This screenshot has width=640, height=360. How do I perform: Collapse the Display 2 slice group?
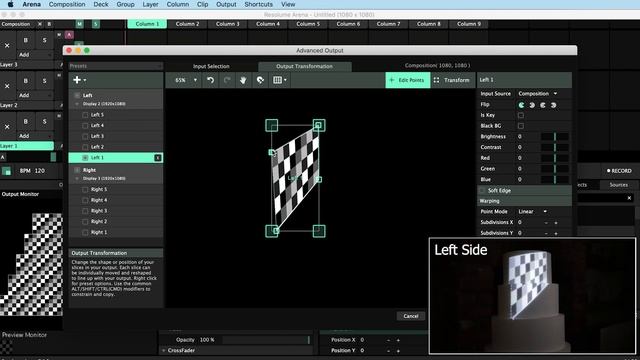[x=77, y=104]
